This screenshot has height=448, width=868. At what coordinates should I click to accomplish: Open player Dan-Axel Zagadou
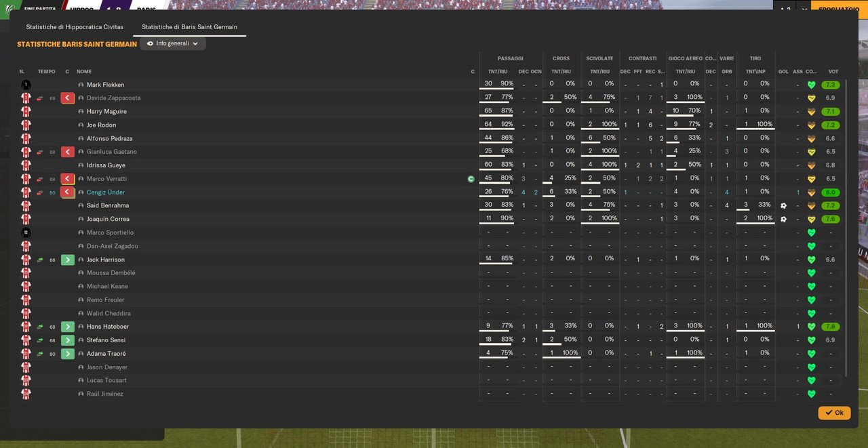[x=113, y=246]
